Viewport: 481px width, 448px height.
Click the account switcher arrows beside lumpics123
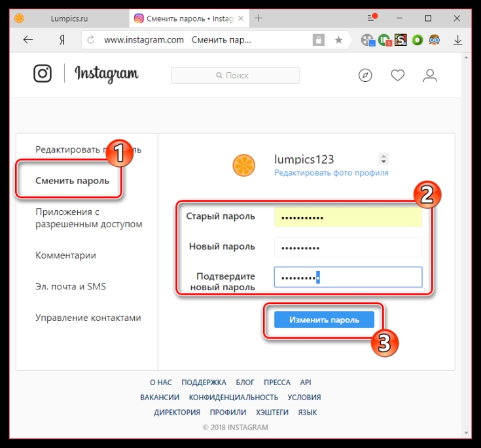point(383,159)
